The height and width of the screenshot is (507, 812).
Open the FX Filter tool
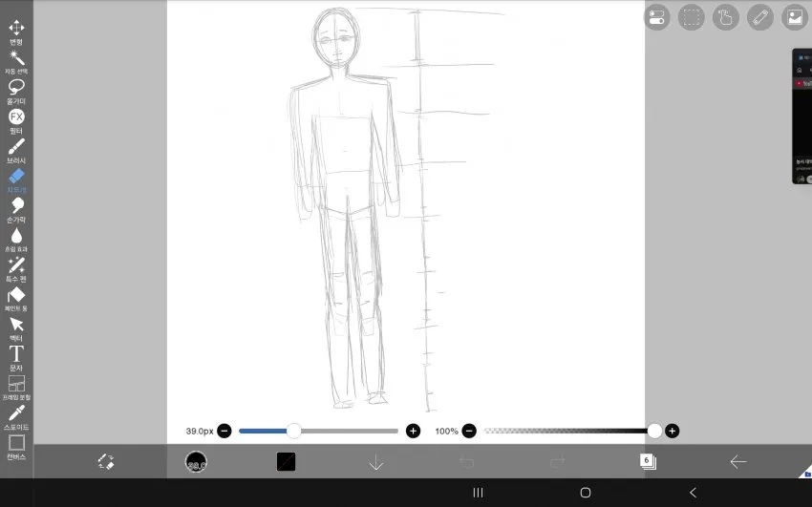tap(16, 121)
